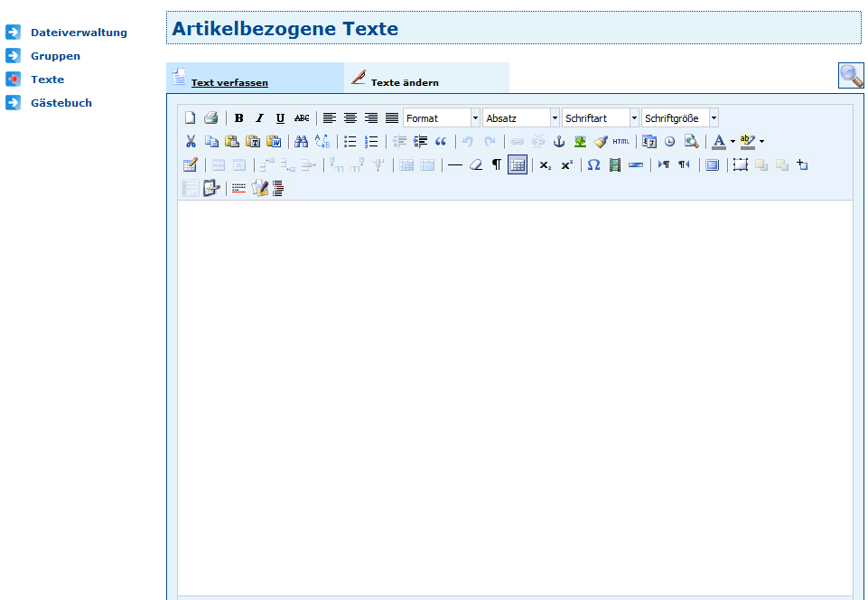Open the Format dropdown
This screenshot has width=868, height=600.
click(442, 118)
